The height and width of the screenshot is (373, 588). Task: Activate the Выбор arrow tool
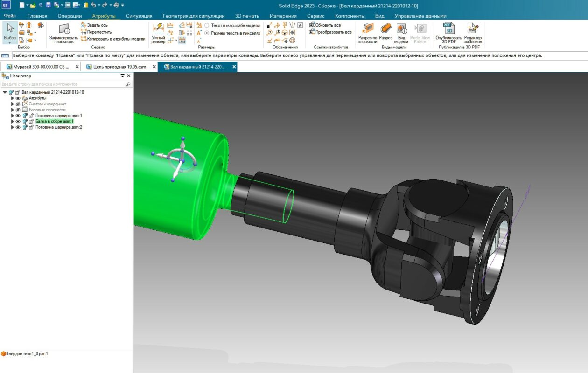10,31
